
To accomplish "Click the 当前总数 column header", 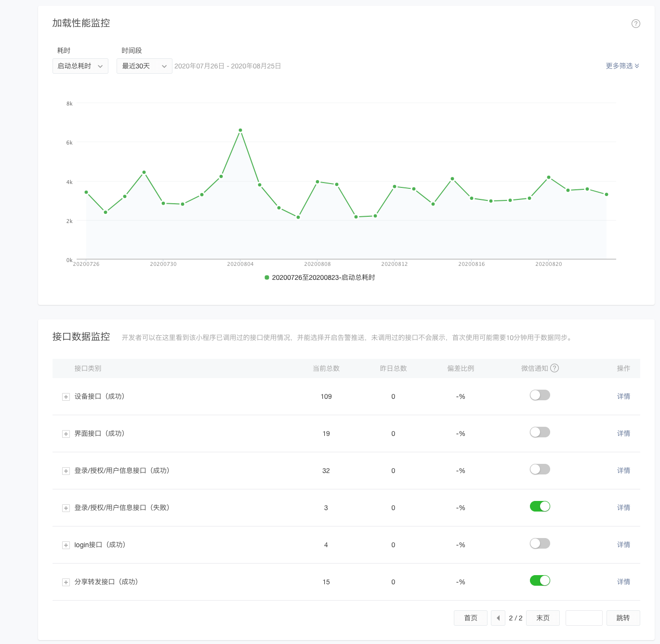I will tap(326, 368).
